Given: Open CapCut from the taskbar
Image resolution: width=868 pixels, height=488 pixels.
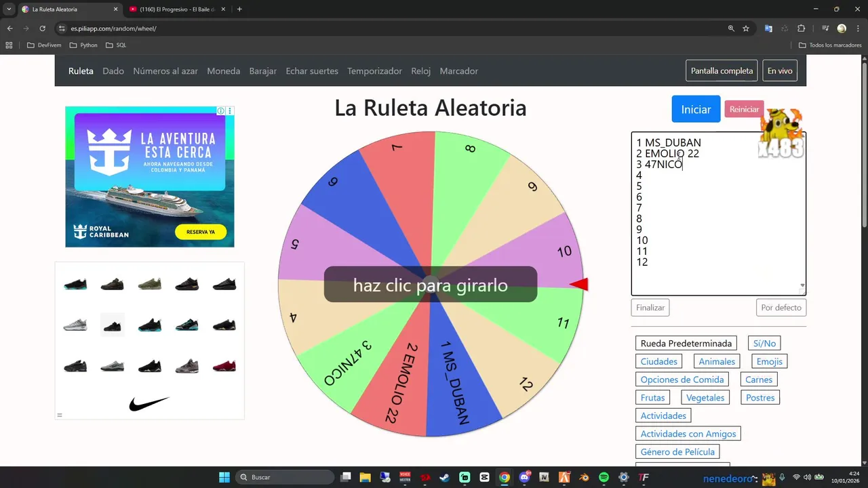Looking at the screenshot, I should tap(484, 477).
